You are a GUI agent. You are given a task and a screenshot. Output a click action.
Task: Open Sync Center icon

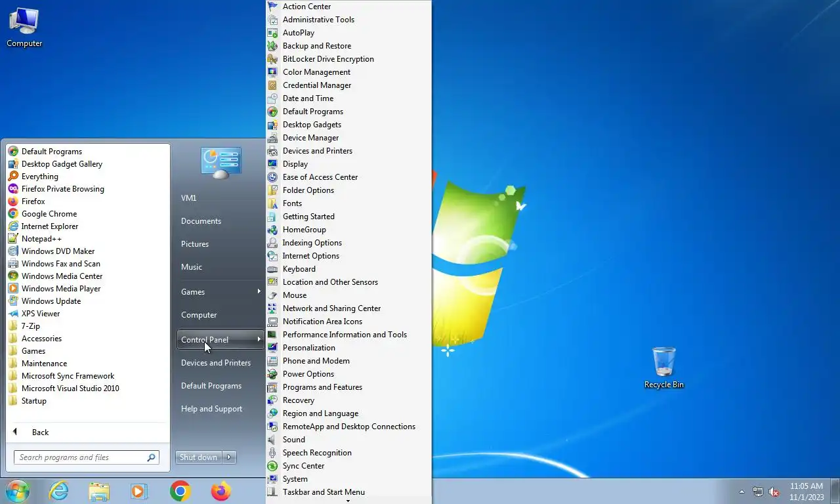pyautogui.click(x=272, y=466)
